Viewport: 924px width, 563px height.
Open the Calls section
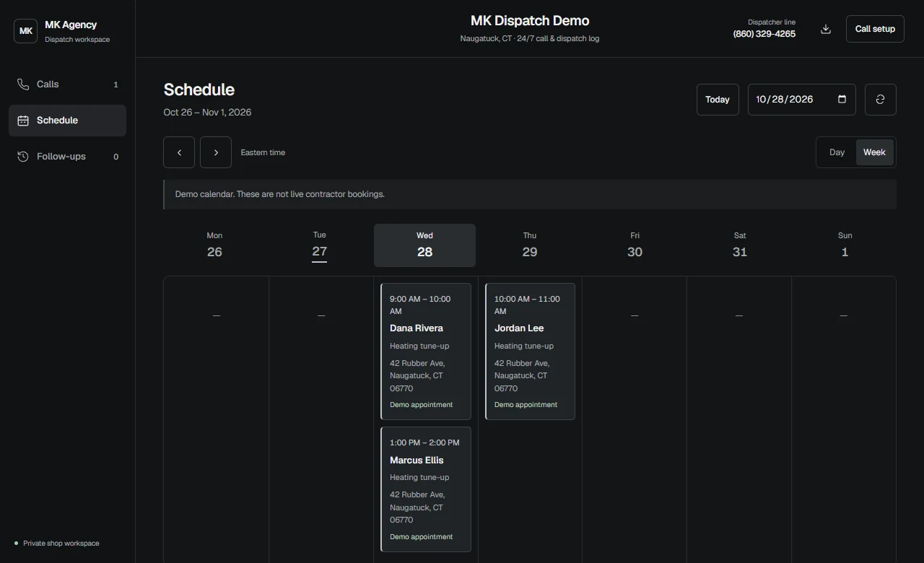pos(67,84)
